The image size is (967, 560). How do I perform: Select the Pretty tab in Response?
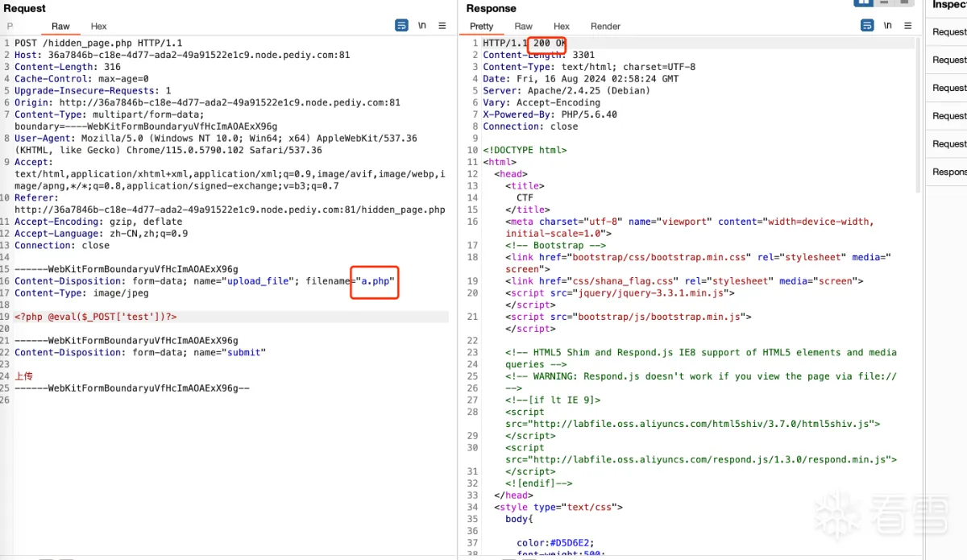(482, 27)
